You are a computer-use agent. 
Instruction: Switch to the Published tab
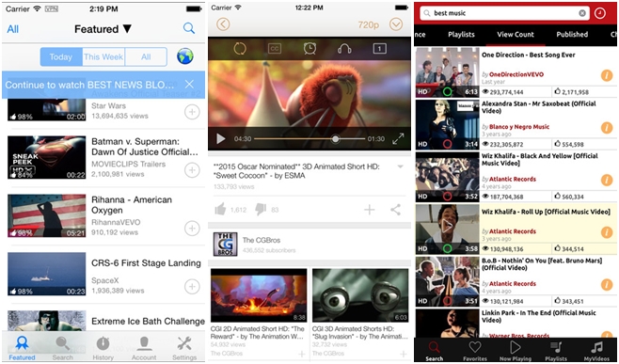[572, 35]
